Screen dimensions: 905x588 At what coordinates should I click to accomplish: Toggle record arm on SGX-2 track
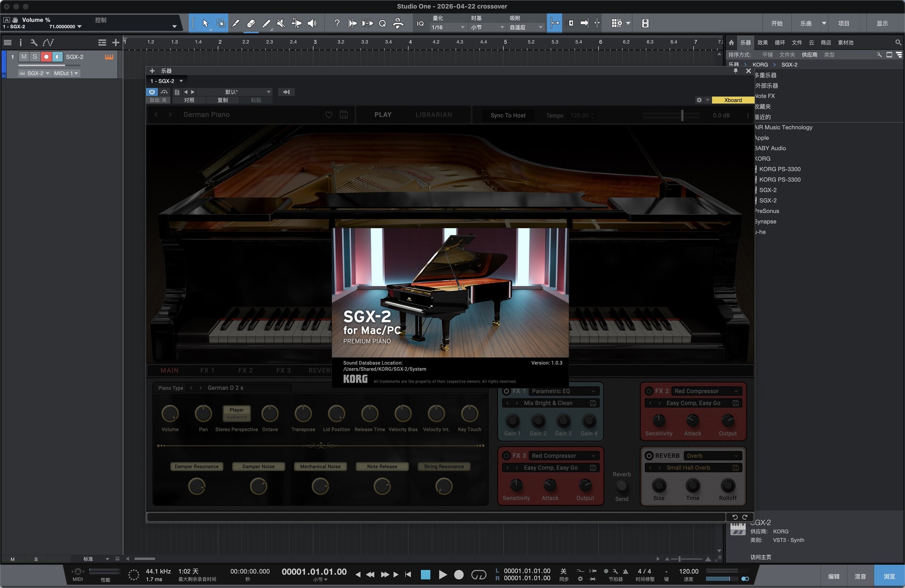coord(46,57)
